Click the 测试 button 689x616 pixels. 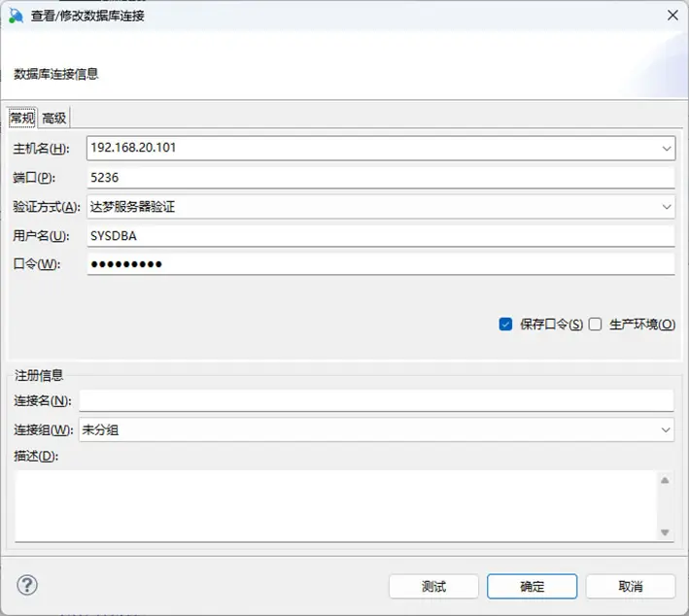tap(433, 587)
